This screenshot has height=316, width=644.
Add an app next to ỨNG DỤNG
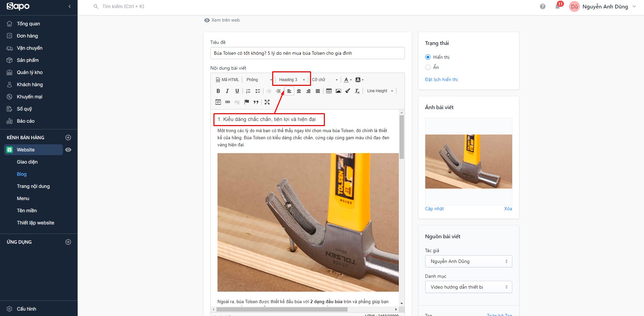pos(68,242)
